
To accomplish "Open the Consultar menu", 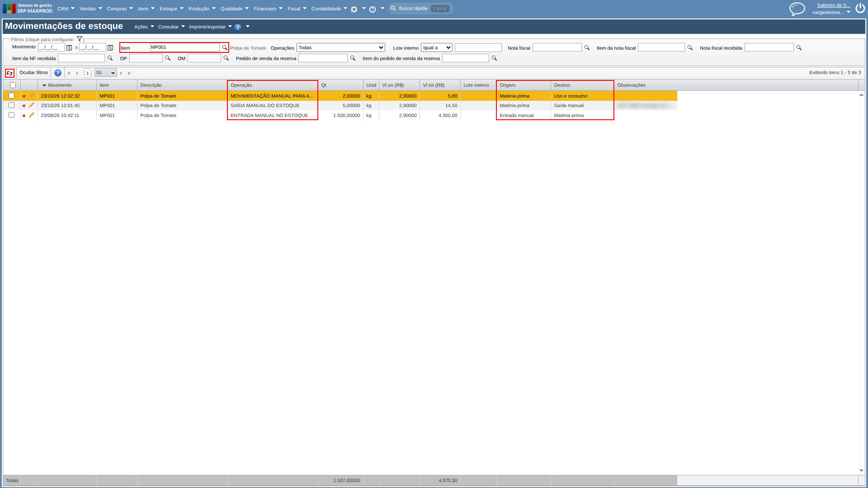I will point(171,27).
